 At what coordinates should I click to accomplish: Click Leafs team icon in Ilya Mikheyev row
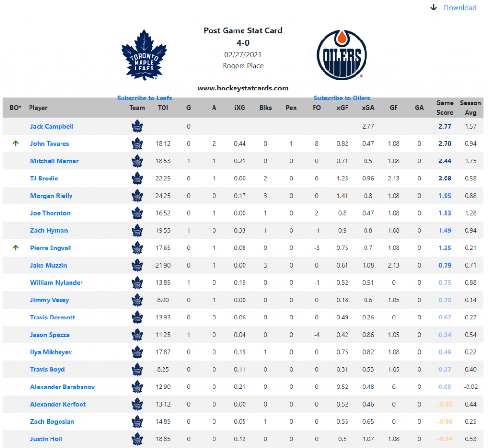137,353
